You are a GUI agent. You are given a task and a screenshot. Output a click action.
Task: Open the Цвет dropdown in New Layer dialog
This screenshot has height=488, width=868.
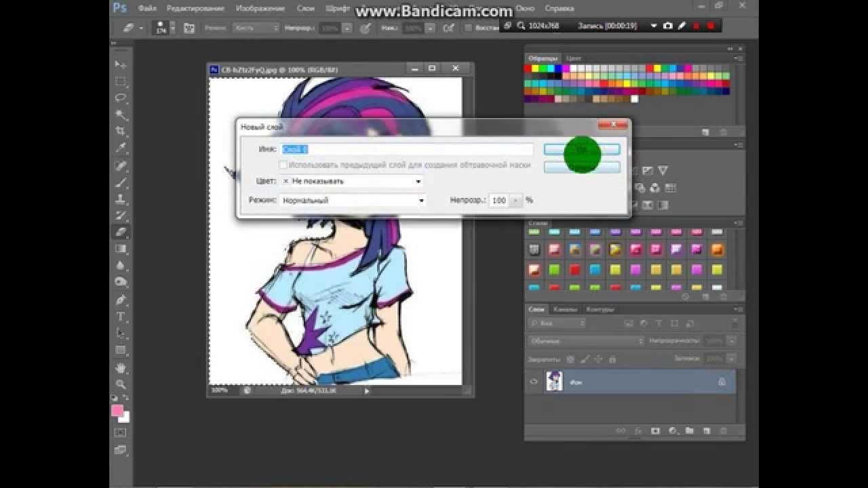(x=352, y=181)
